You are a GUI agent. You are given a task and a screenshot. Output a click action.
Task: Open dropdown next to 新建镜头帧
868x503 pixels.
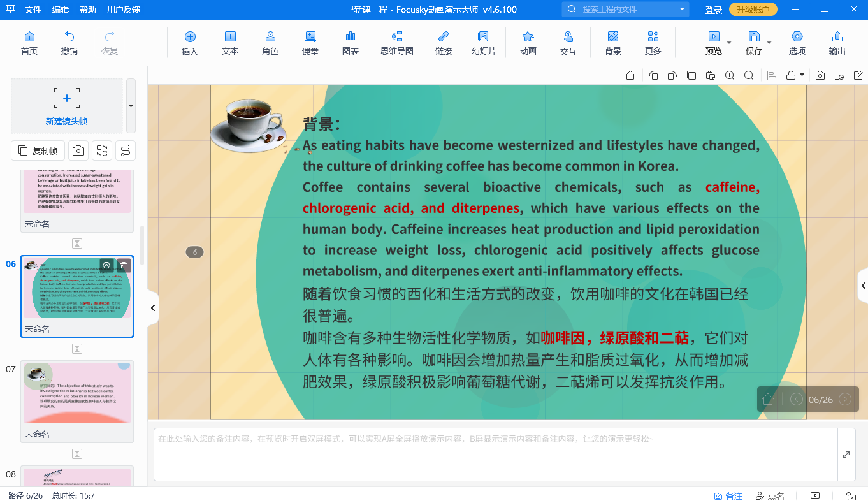(131, 106)
